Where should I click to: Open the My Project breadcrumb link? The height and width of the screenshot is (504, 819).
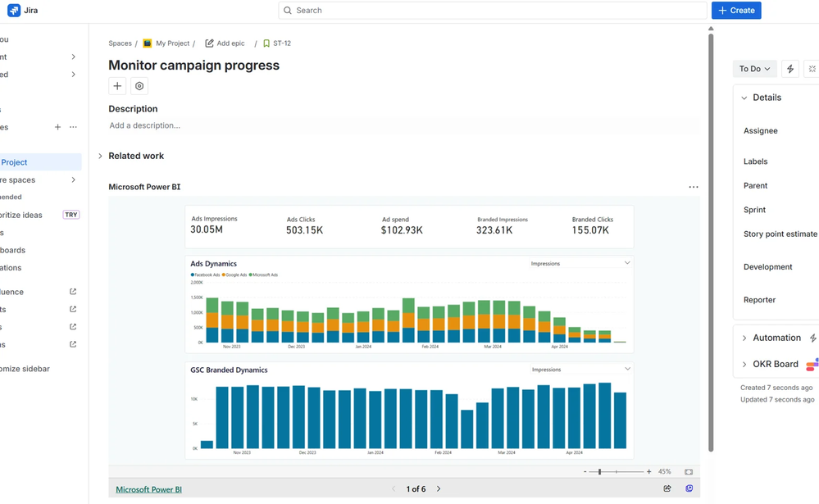point(172,43)
